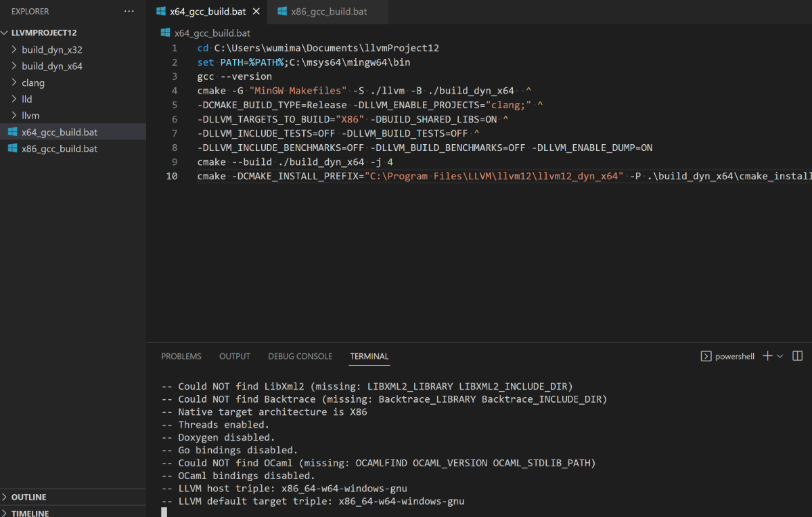This screenshot has width=812, height=517.
Task: Open the OUTPUT panel tab
Action: coord(235,356)
